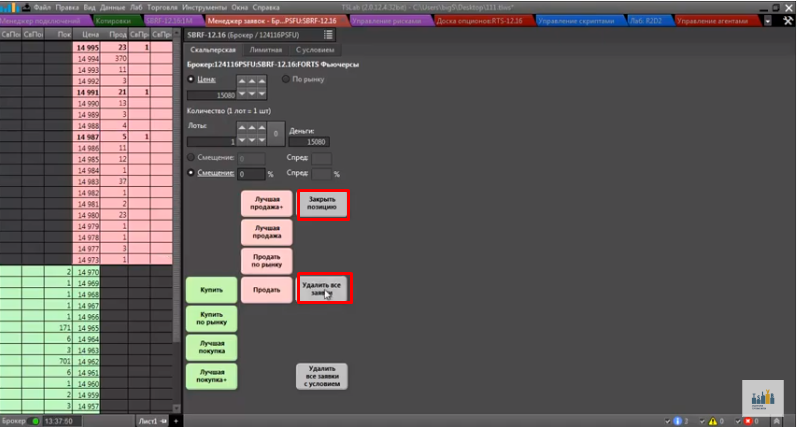Toggle the warning messages checkbox
This screenshot has width=797, height=427.
(702, 421)
